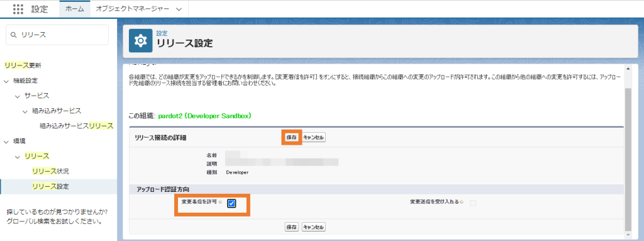Click the 設定 breadcrumb above the page title
The image size is (644, 241).
click(162, 34)
